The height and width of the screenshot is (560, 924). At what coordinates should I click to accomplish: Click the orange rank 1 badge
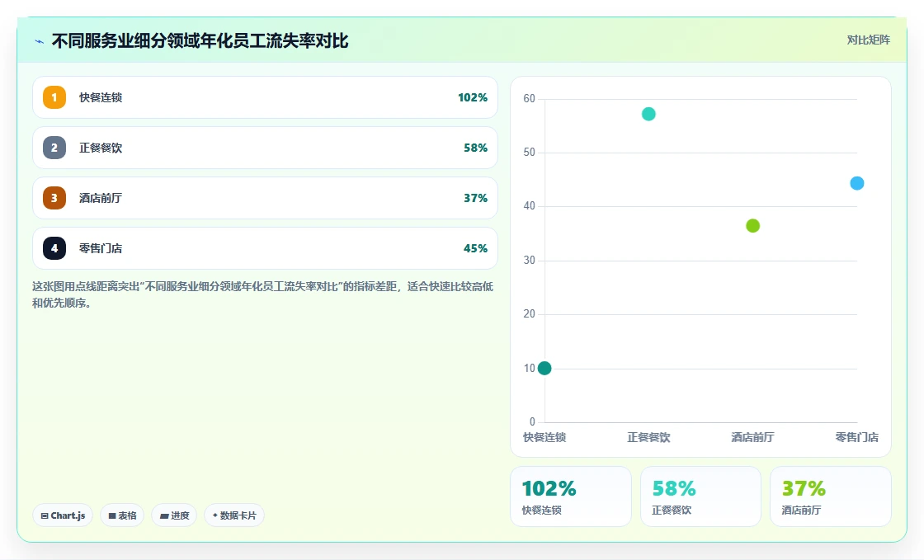point(54,97)
